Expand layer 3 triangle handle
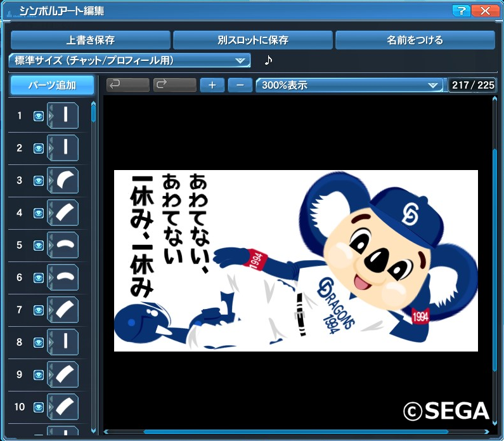Screen dimensions: 504x441 50,180
